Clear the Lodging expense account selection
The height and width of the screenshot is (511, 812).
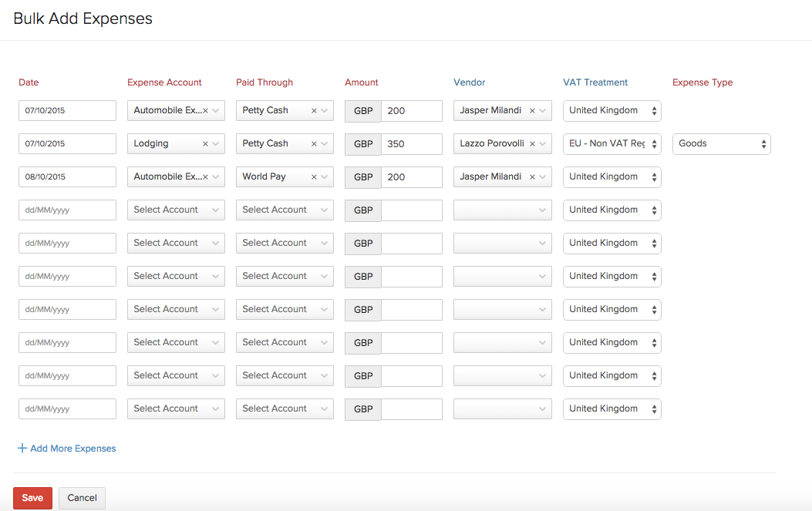(205, 144)
